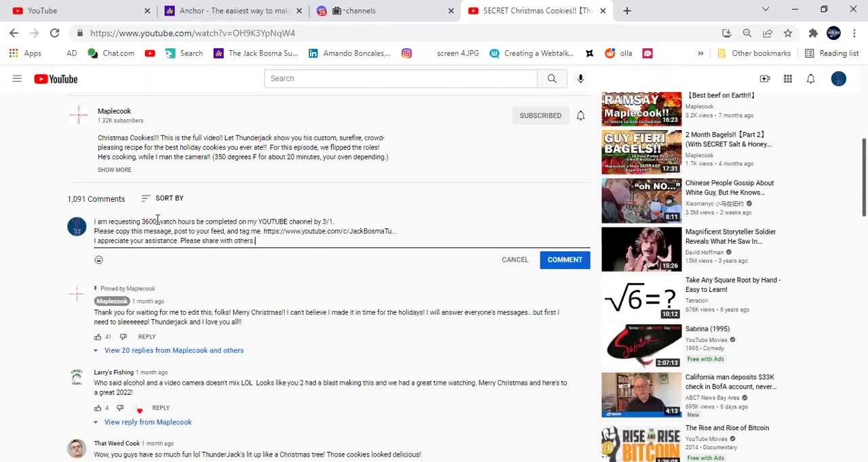Toggle the Maplecook channel notification bell

(x=580, y=115)
